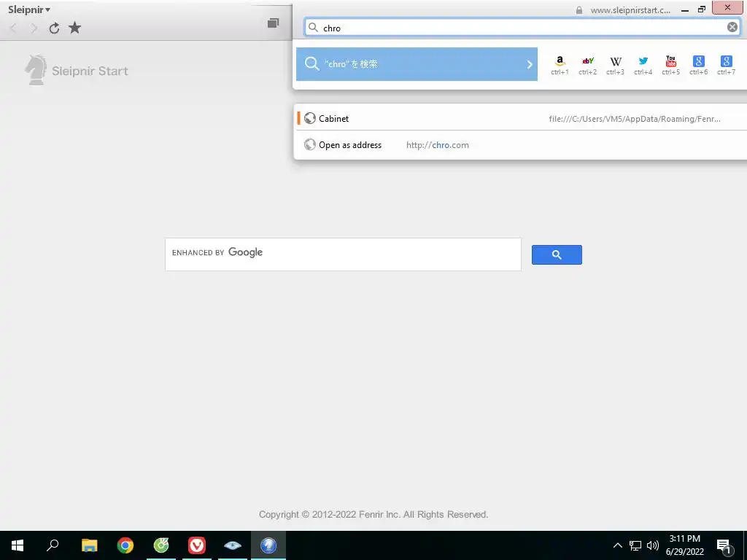This screenshot has width=747, height=560.
Task: Open the green app on taskbar
Action: click(161, 545)
